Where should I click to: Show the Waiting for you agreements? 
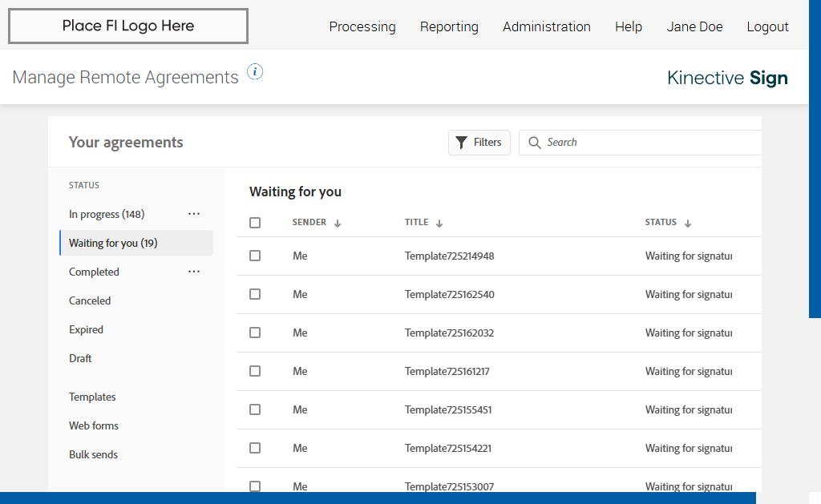113,243
